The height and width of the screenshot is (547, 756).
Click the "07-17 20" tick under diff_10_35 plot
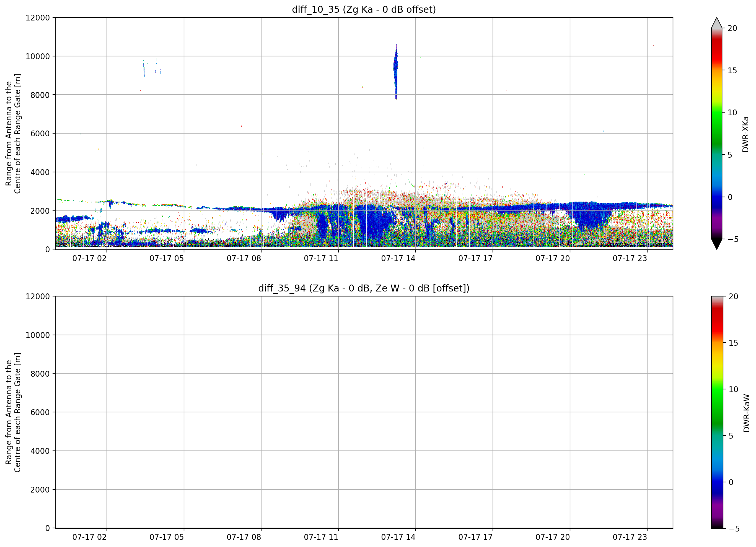coord(553,258)
